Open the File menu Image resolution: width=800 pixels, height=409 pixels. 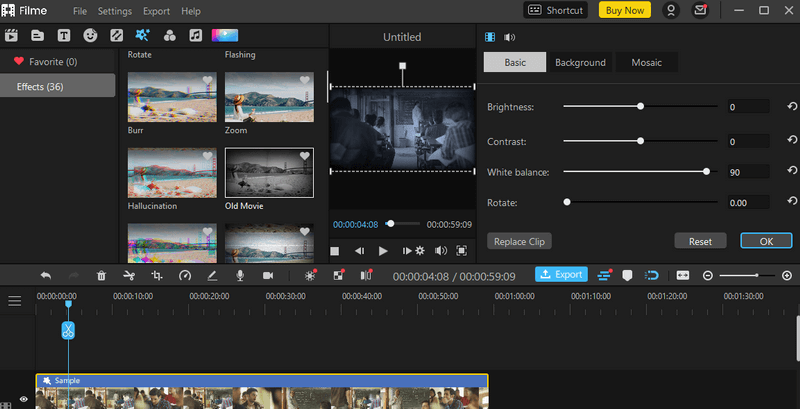[x=80, y=11]
